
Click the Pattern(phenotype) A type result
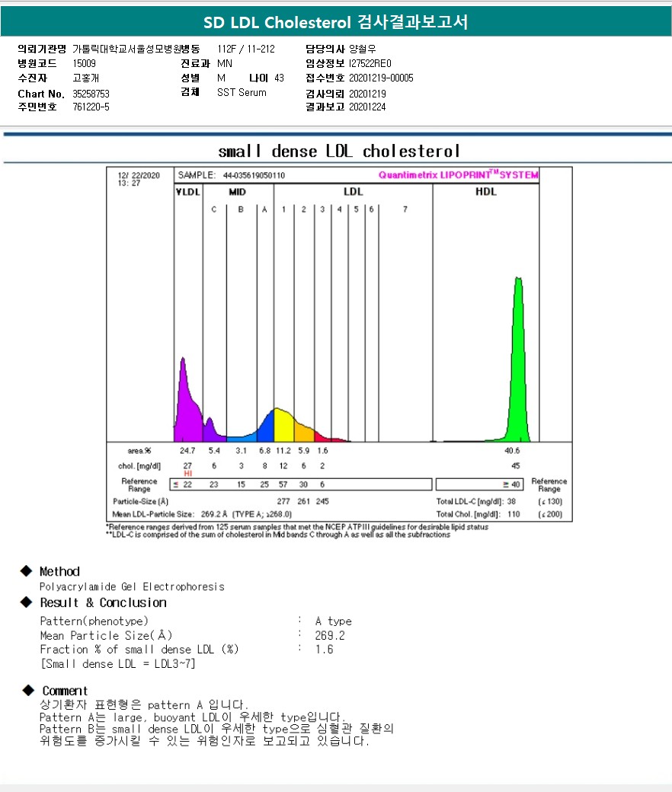(333, 621)
